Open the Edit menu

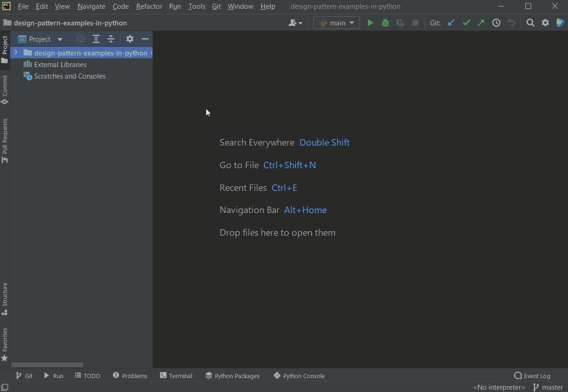tap(42, 6)
